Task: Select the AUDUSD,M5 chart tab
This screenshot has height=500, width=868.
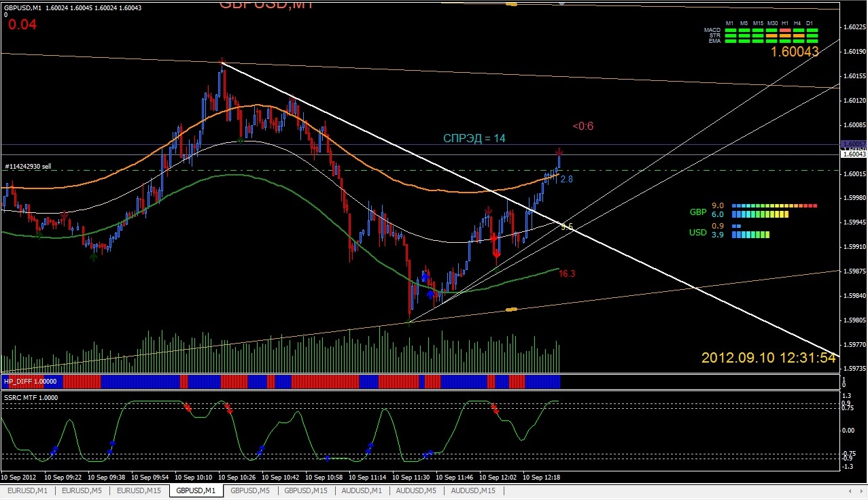Action: tap(417, 490)
